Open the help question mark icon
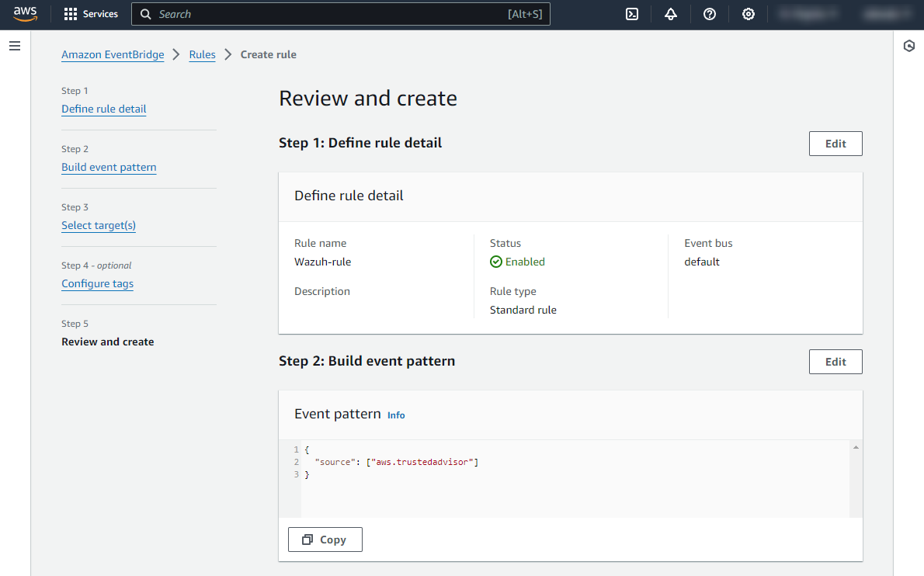This screenshot has height=576, width=924. pyautogui.click(x=710, y=14)
